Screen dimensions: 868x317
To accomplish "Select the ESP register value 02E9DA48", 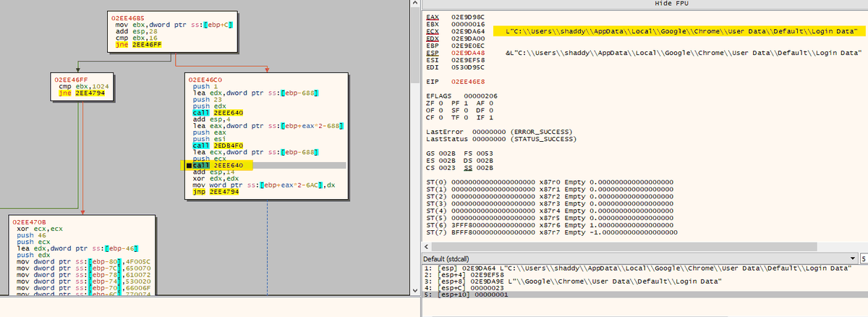I will coord(467,54).
